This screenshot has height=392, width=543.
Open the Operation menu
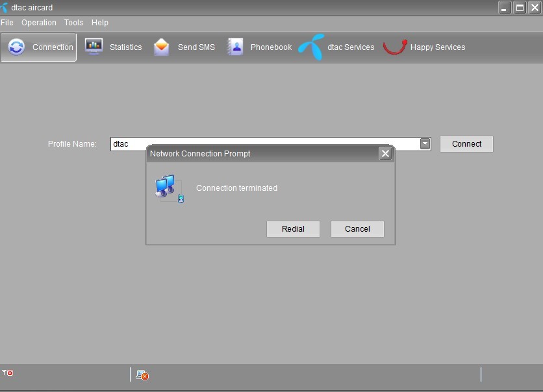[x=39, y=23]
